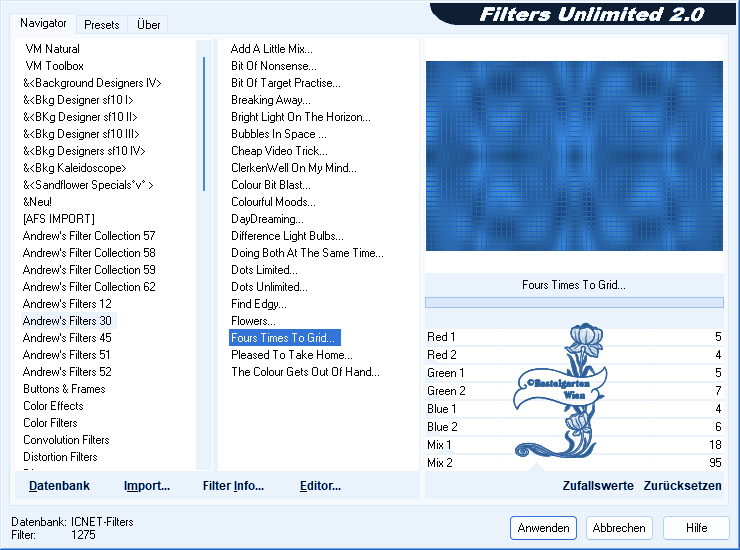
Task: Open the Über tab
Action: [x=150, y=24]
